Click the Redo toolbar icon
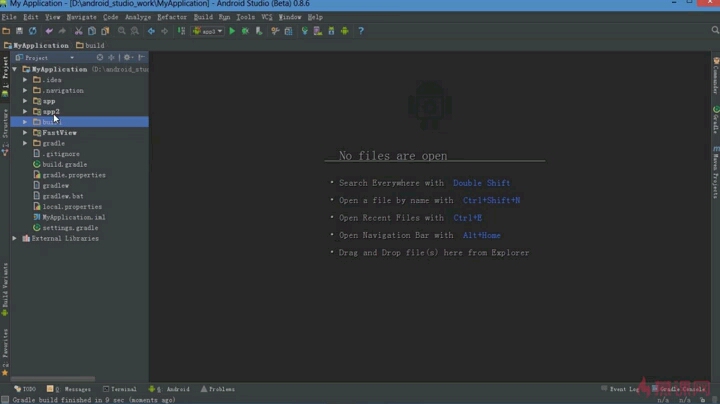The width and height of the screenshot is (720, 404). [62, 31]
